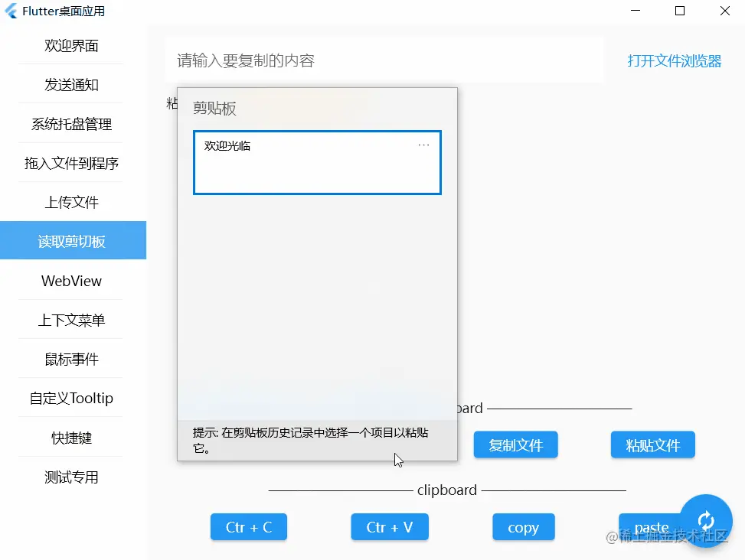The height and width of the screenshot is (560, 745).
Task: Click the copy button
Action: tap(523, 527)
